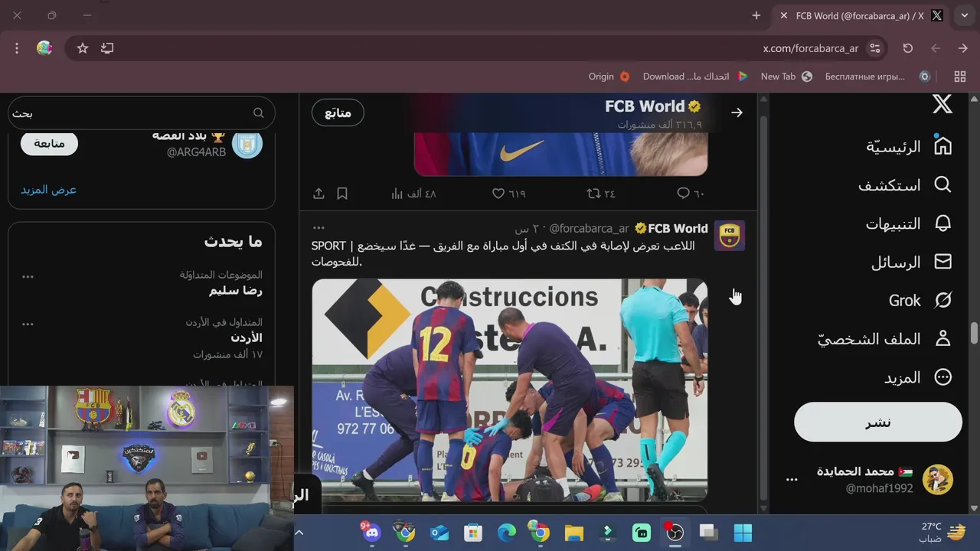Open the @ARG4ARB profile avatar
This screenshot has height=551, width=980.
[x=247, y=143]
